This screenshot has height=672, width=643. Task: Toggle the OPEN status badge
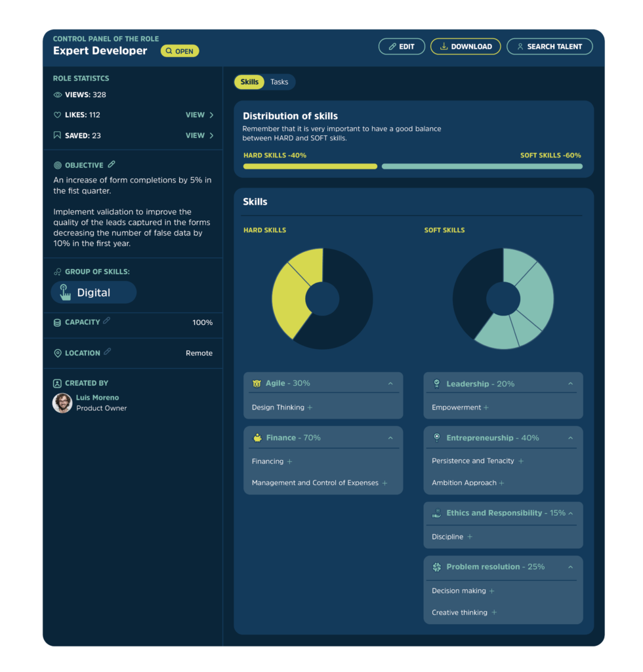[x=180, y=51]
